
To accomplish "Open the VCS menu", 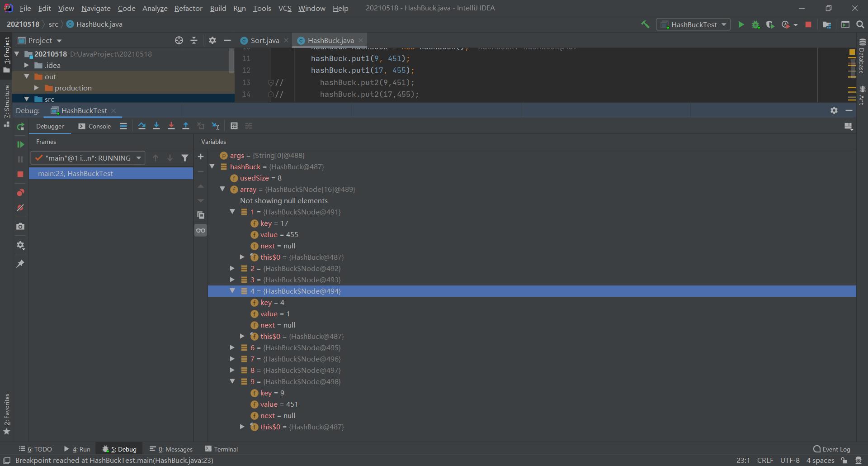I will (285, 8).
